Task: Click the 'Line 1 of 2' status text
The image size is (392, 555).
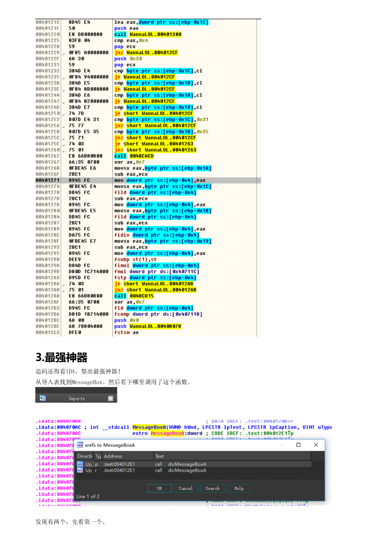Action: pos(88,497)
